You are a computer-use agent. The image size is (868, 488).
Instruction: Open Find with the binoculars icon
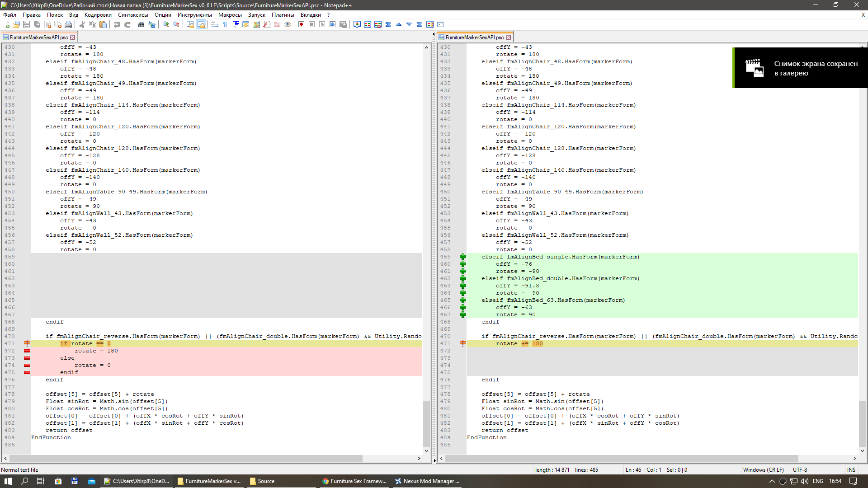tap(142, 24)
